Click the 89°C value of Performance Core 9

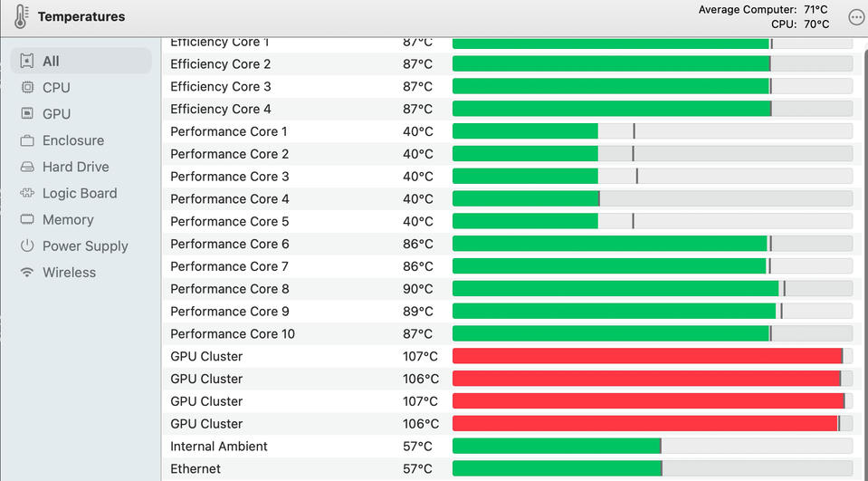tap(418, 312)
